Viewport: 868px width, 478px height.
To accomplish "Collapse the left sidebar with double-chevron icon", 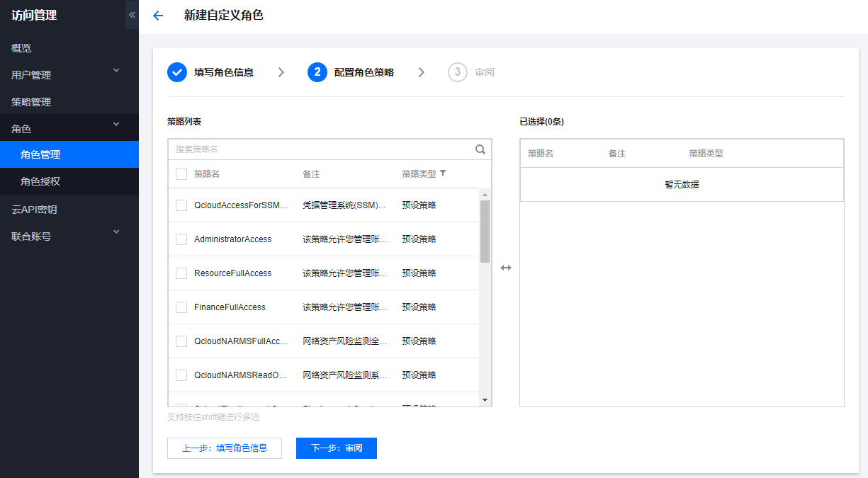I will pos(132,15).
